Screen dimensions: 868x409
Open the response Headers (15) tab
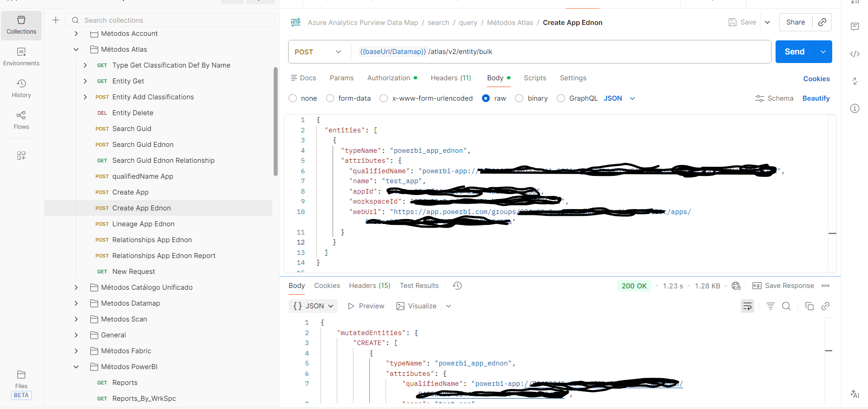pos(370,286)
